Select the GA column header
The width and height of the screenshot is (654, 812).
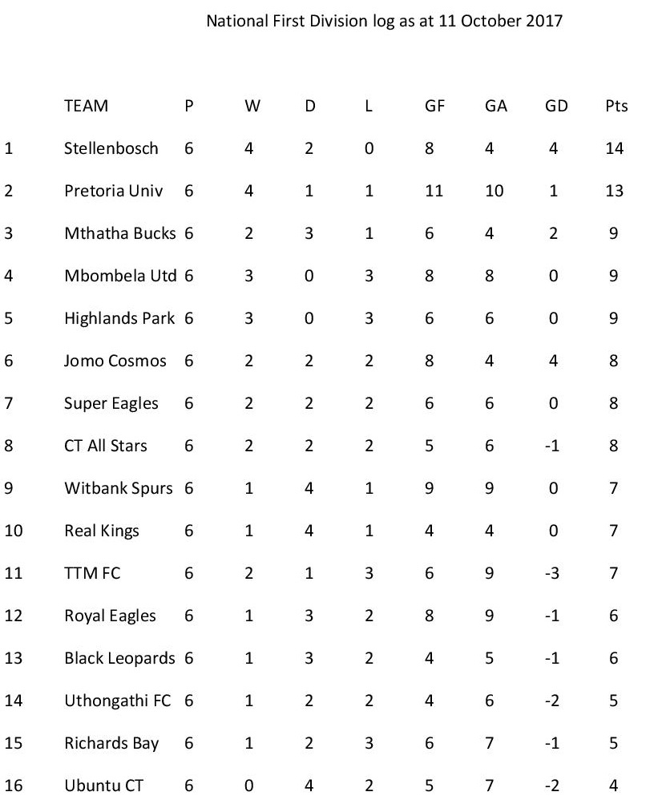(496, 106)
